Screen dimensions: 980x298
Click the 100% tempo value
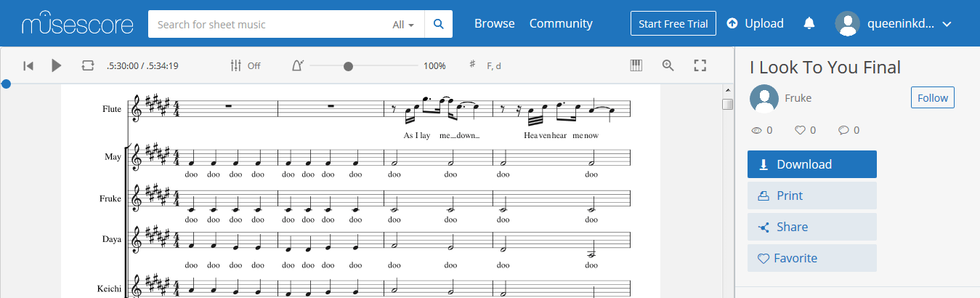(x=434, y=66)
